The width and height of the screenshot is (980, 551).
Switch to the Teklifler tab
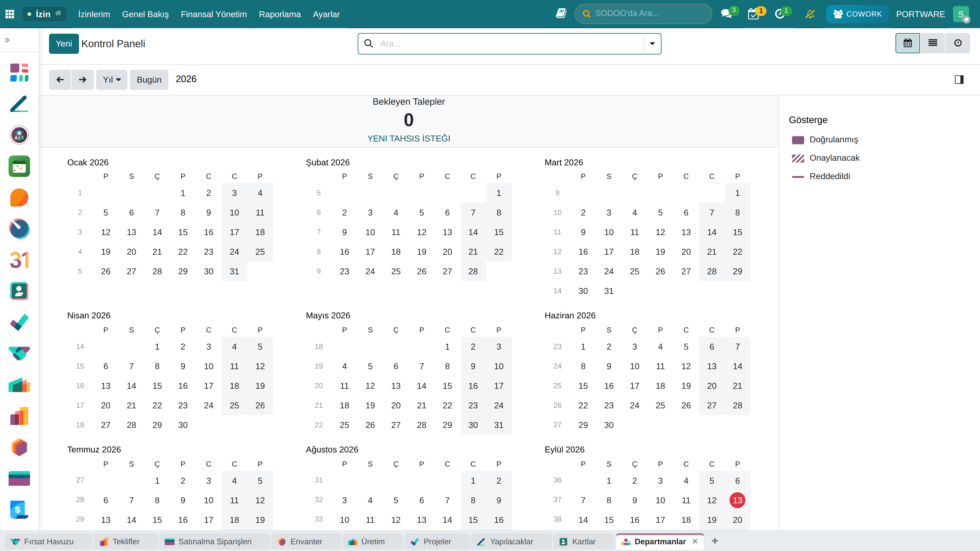coord(126,542)
